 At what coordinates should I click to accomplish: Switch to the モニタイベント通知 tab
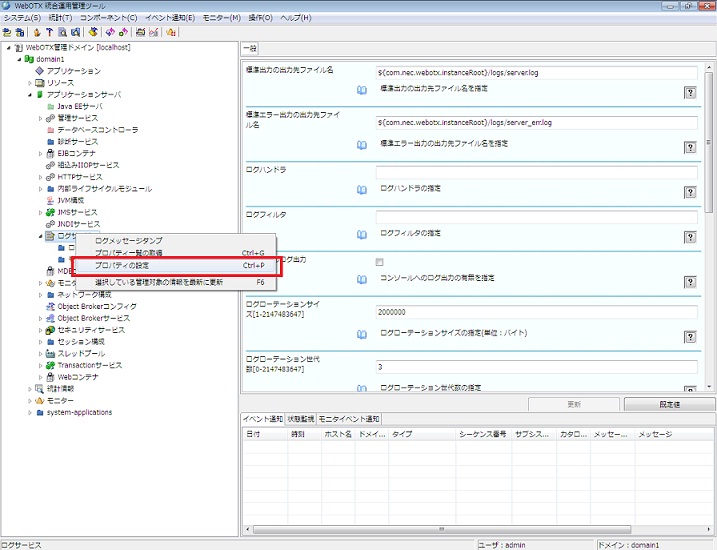click(x=348, y=419)
